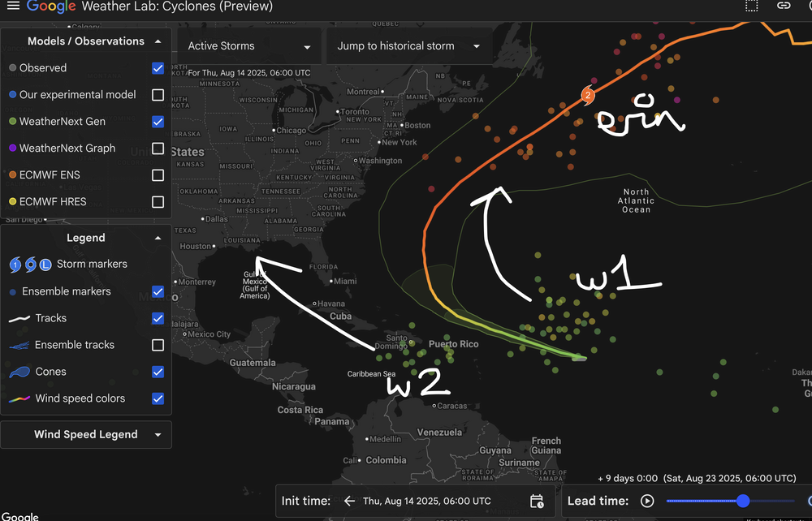Click the init time date field
The image size is (812, 521).
pyautogui.click(x=427, y=501)
